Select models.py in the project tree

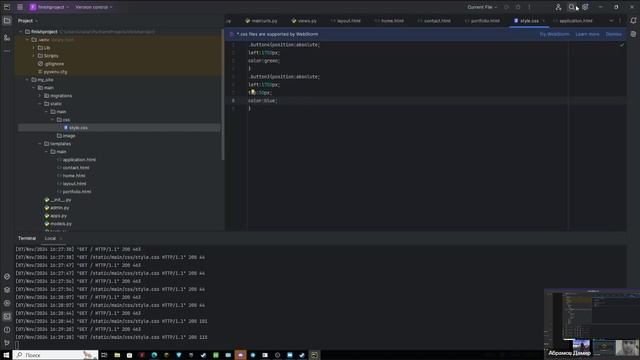[58, 224]
